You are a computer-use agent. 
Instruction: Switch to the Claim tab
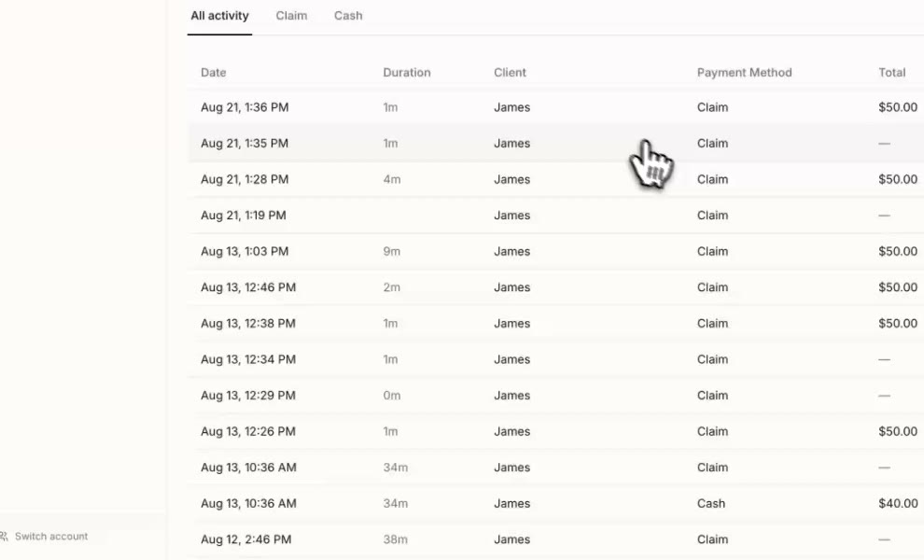click(291, 16)
